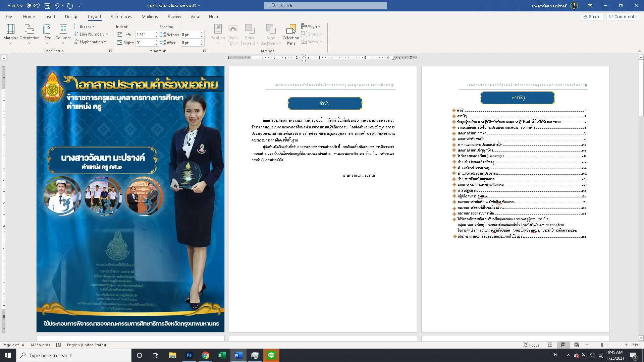This screenshot has height=362, width=644.
Task: Open the Margins gallery
Action: click(x=10, y=34)
